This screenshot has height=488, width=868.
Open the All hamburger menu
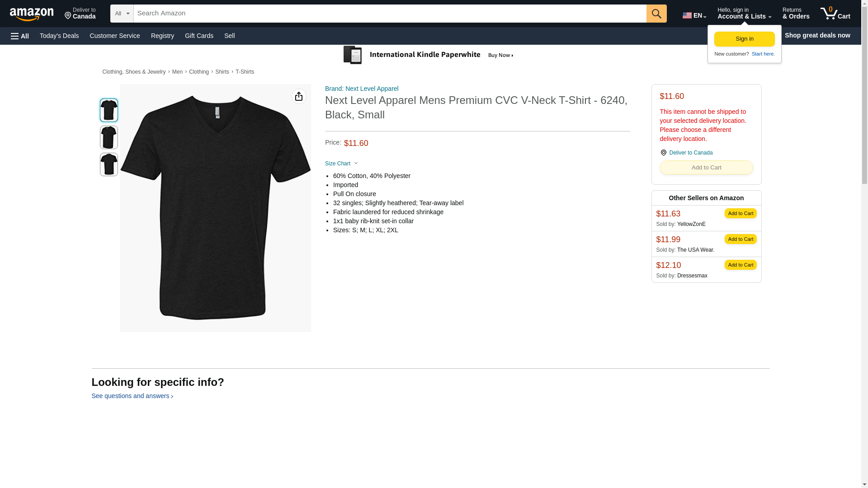[x=20, y=36]
